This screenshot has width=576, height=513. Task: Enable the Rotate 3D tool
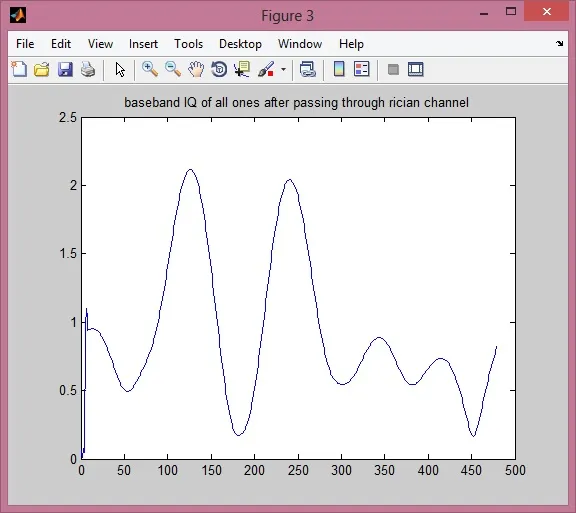point(219,69)
